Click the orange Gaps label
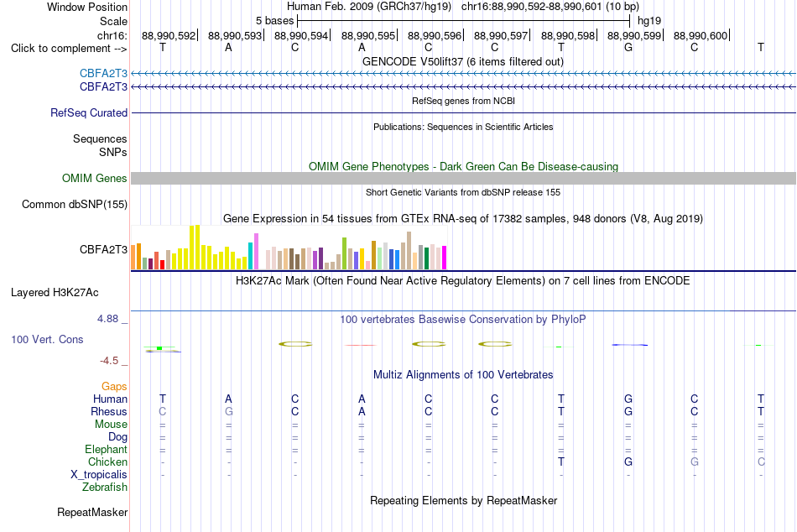797x532 pixels. pos(114,387)
